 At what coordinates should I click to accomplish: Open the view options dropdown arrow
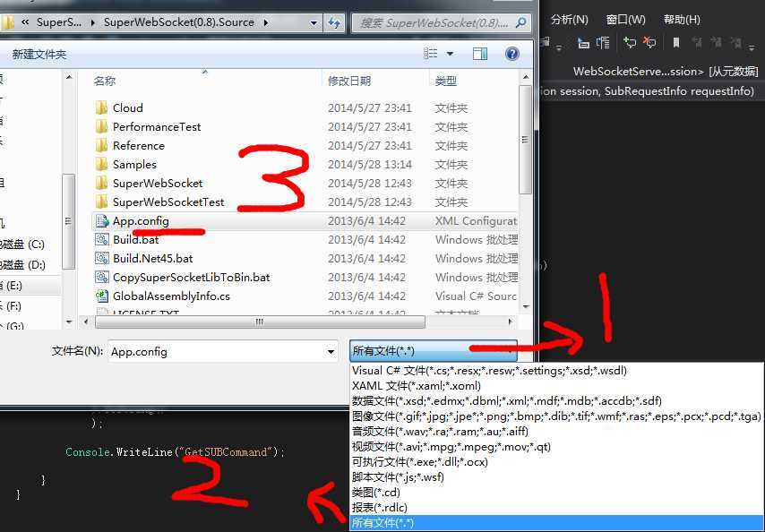pos(450,54)
